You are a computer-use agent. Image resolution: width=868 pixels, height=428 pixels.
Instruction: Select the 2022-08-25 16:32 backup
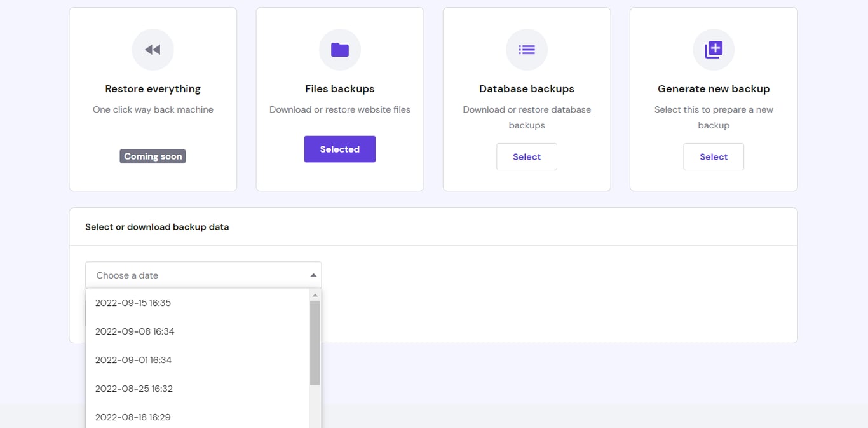tap(133, 389)
